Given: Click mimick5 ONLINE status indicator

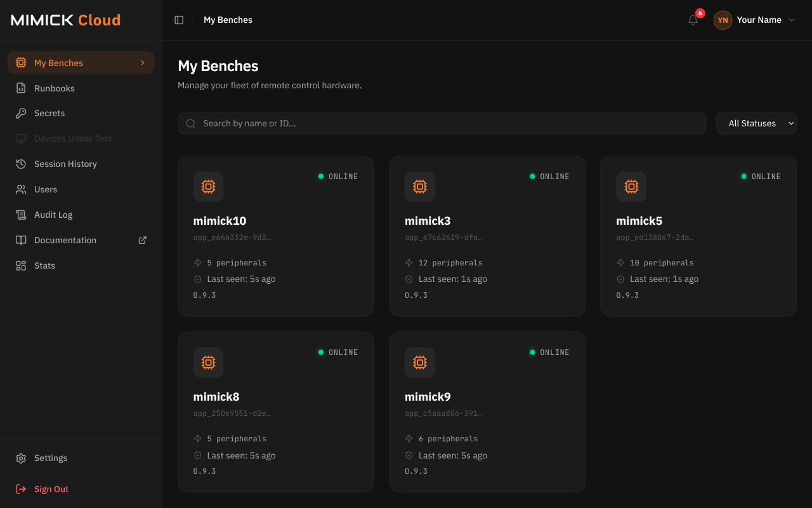Looking at the screenshot, I should click(761, 177).
